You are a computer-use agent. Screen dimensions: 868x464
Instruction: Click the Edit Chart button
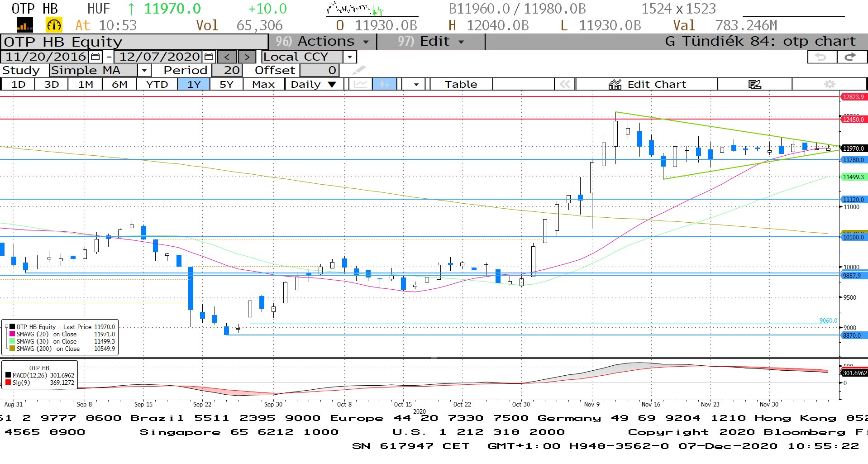click(647, 84)
